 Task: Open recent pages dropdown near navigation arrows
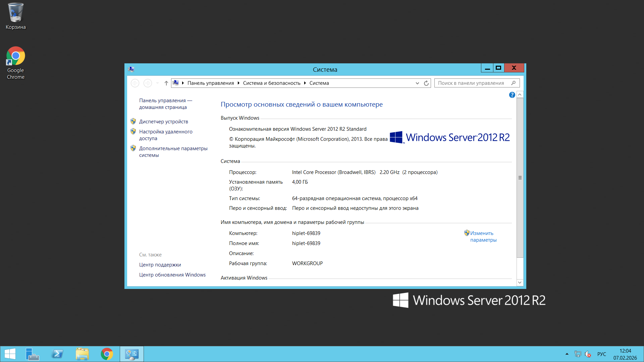pyautogui.click(x=157, y=83)
